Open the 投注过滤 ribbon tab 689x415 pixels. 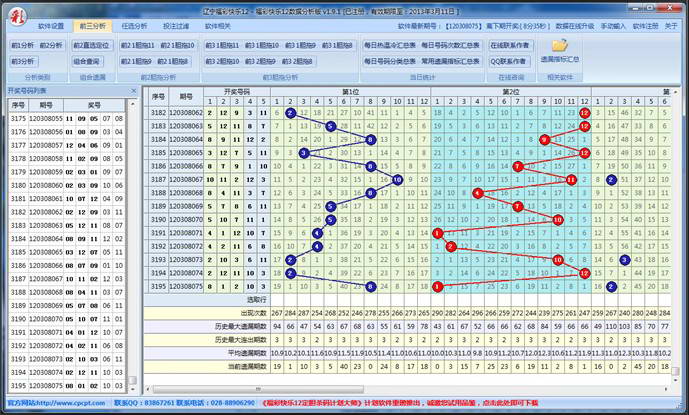pyautogui.click(x=176, y=26)
